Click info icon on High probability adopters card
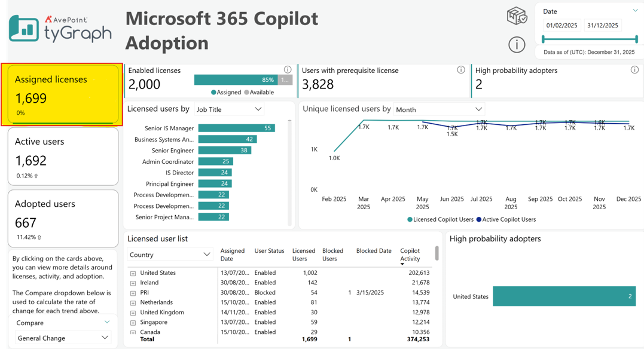The height and width of the screenshot is (349, 644). click(634, 70)
